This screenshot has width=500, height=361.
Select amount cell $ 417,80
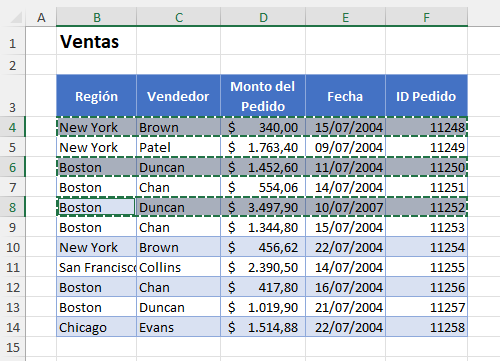pos(263,287)
